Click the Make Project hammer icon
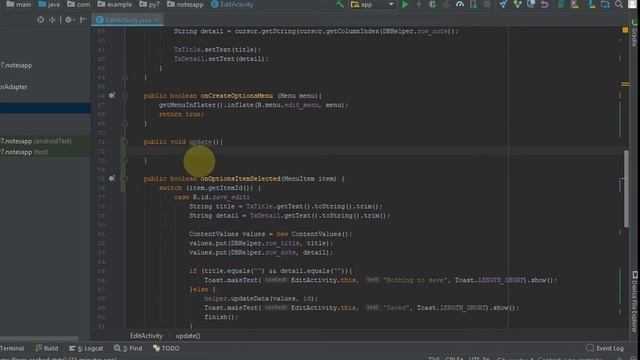The image size is (640, 360). (340, 4)
